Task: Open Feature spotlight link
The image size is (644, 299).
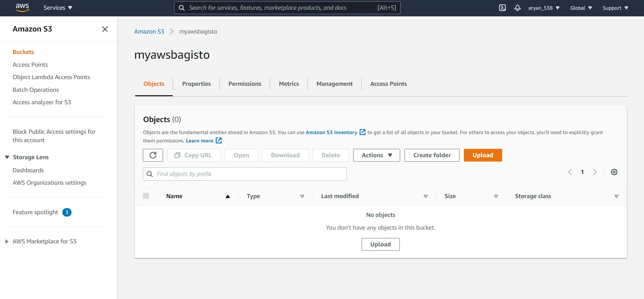Action: 35,212
